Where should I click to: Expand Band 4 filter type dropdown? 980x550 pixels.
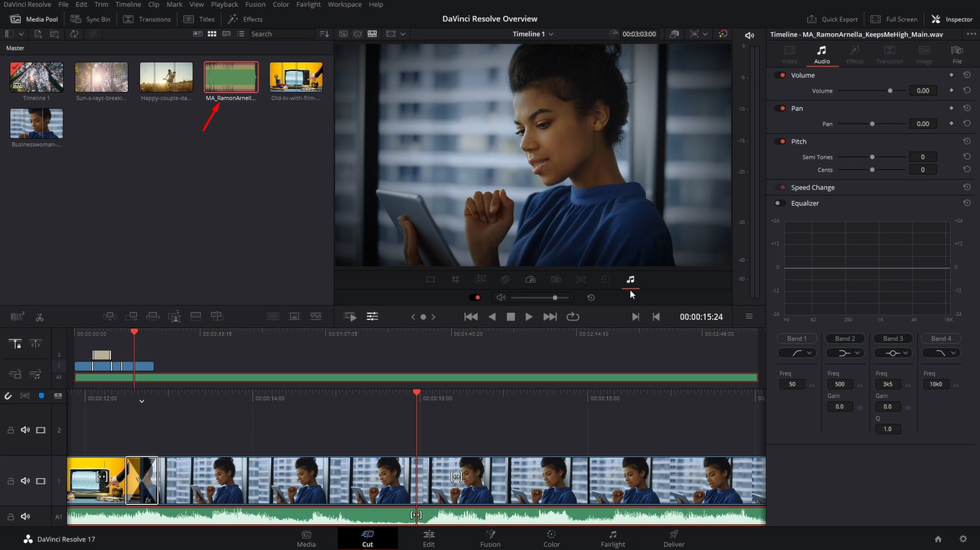pos(941,353)
